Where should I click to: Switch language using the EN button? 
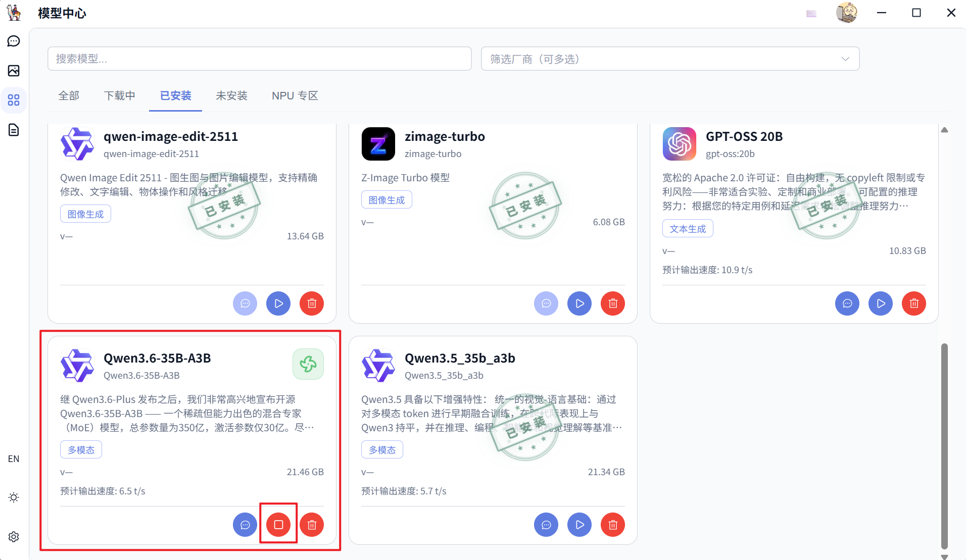pyautogui.click(x=14, y=459)
